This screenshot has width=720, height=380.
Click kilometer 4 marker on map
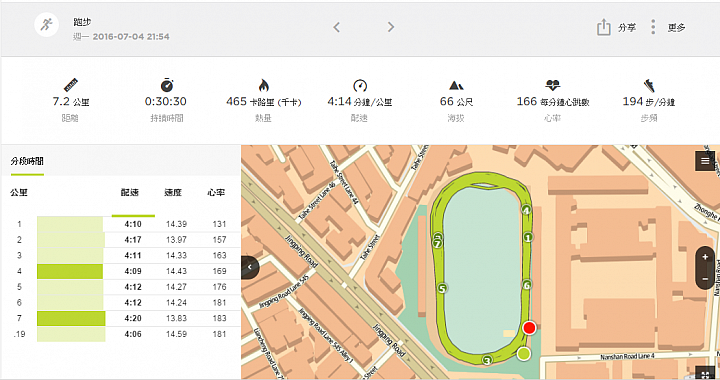pyautogui.click(x=526, y=210)
